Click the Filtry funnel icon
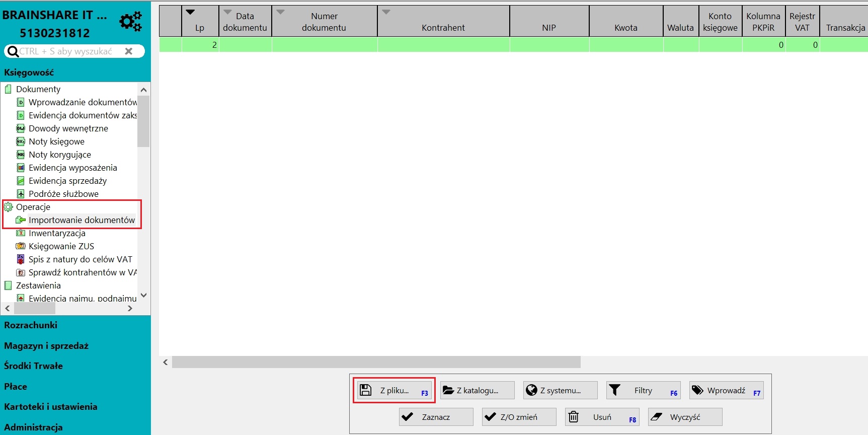Screen dimensions: 868x435 pos(614,390)
